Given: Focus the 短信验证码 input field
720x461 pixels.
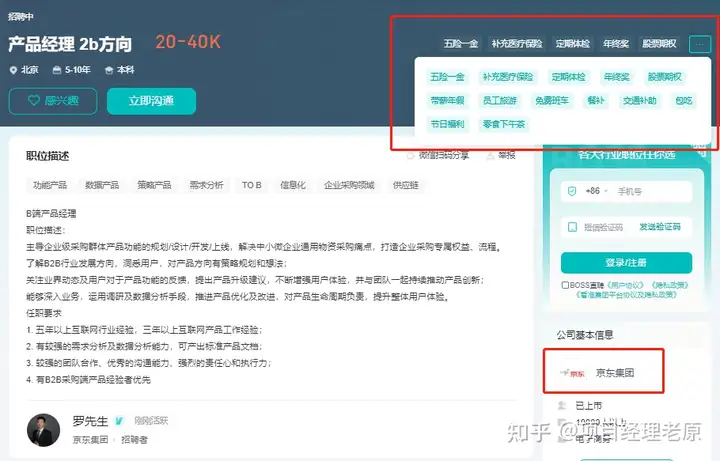Looking at the screenshot, I should [x=603, y=227].
